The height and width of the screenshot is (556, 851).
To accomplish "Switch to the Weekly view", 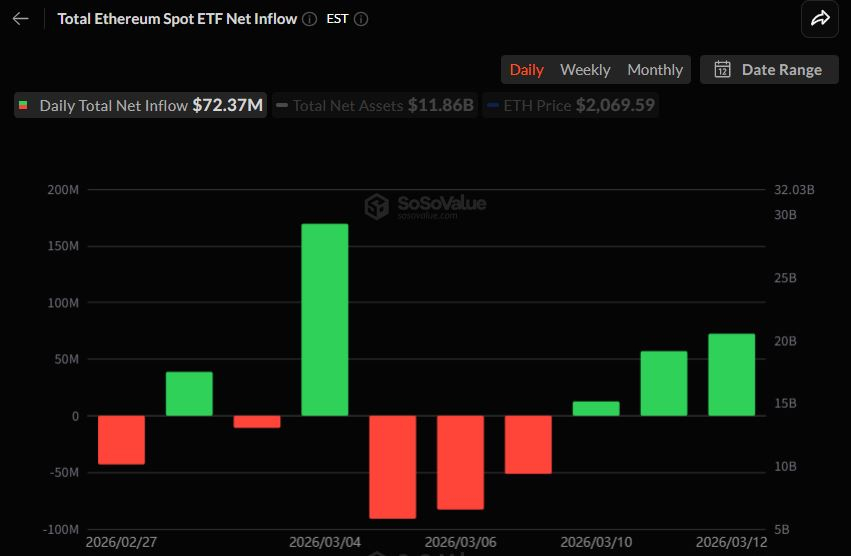I will pos(585,70).
